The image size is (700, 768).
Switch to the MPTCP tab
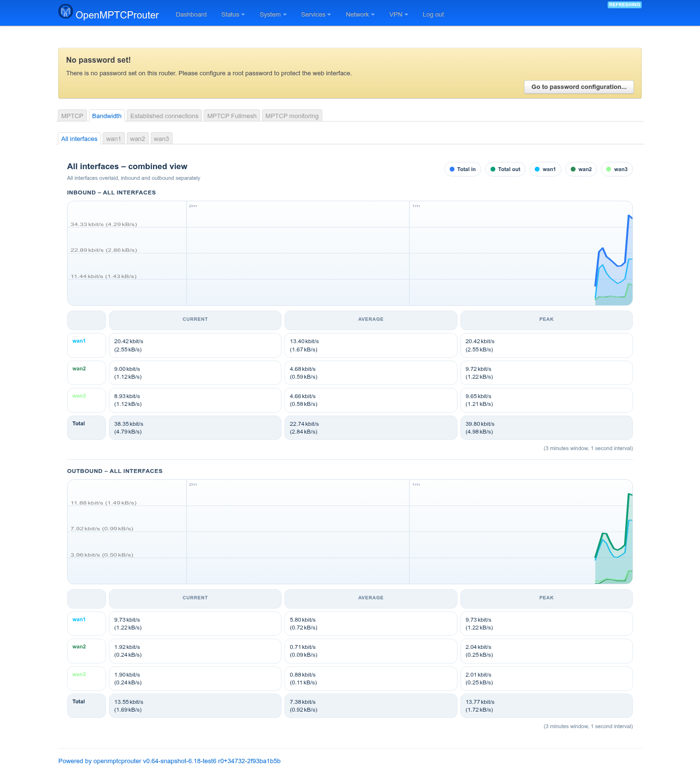pyautogui.click(x=72, y=116)
